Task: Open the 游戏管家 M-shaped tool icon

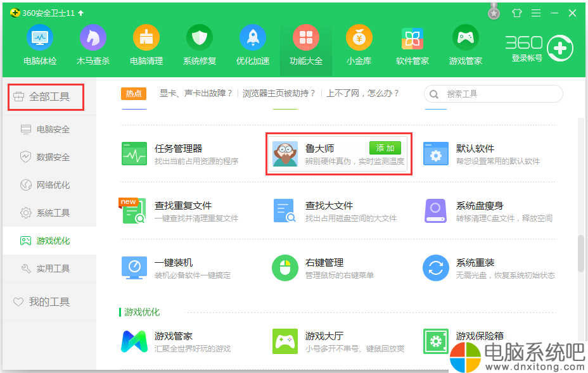Action: (x=134, y=341)
